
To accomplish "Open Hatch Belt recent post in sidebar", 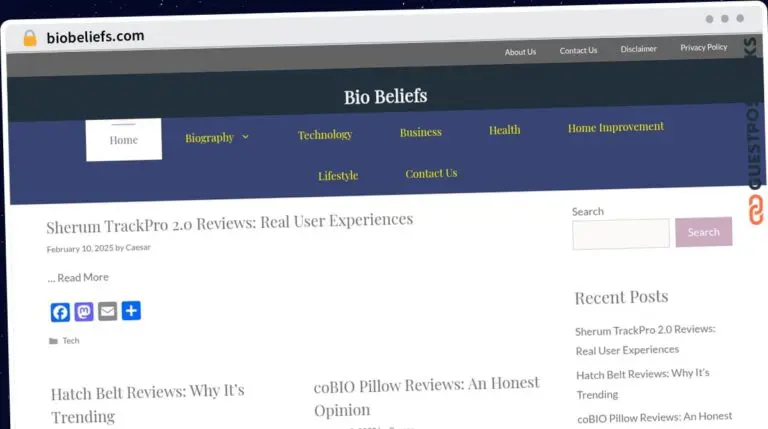I will (643, 384).
